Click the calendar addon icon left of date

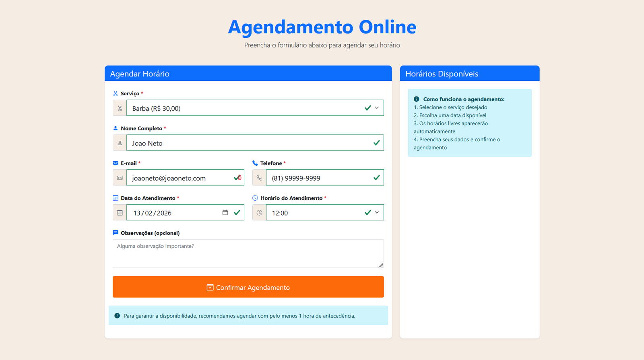click(120, 213)
